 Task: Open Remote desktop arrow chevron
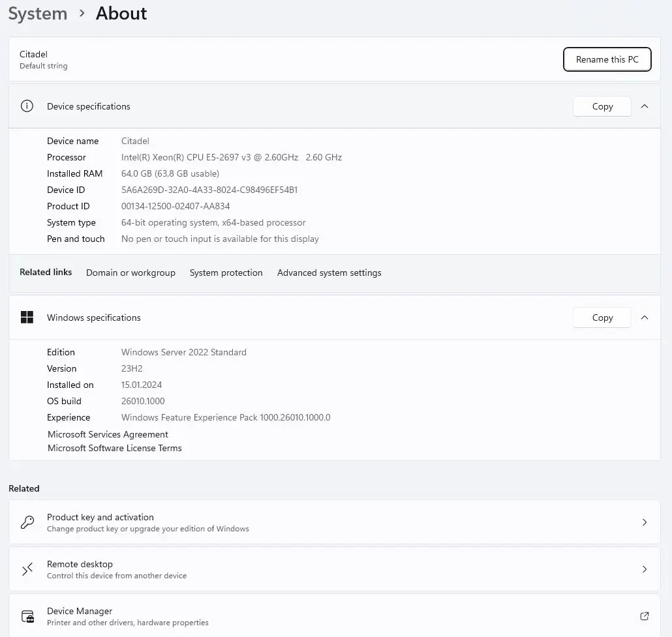[644, 569]
